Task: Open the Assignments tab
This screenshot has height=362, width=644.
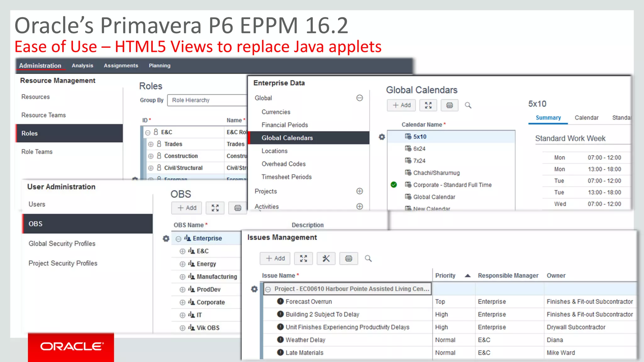Action: coord(121,66)
